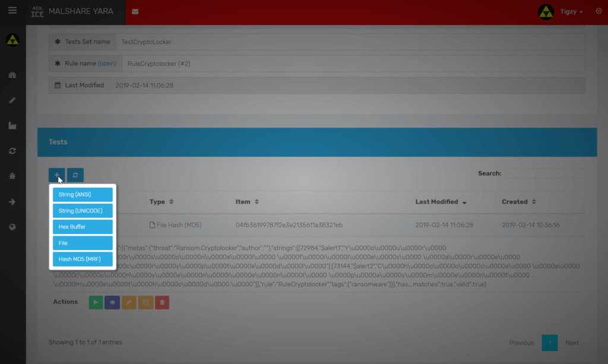The image size is (608, 364).
Task: Open the dashboard gauge icon in sidebar
Action: tap(12, 75)
